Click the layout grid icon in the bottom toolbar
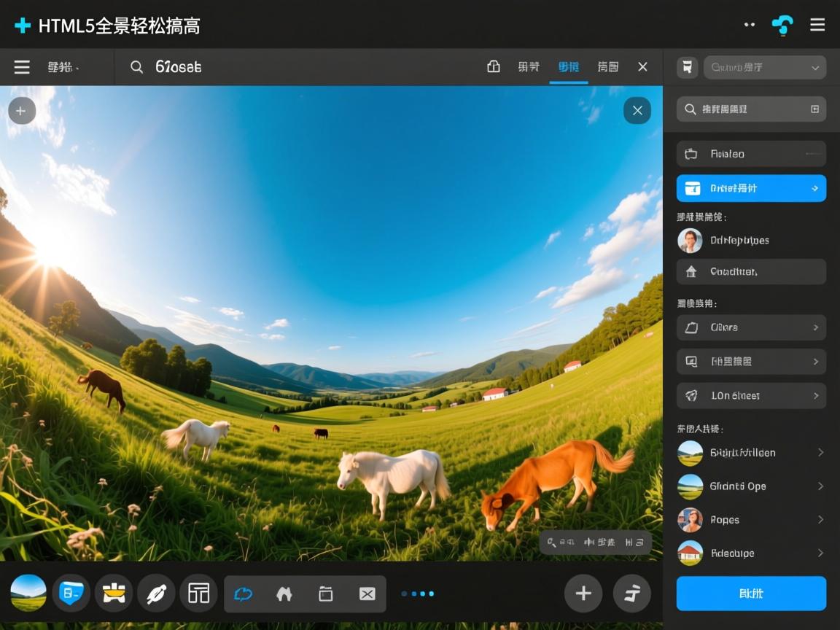 click(x=198, y=593)
